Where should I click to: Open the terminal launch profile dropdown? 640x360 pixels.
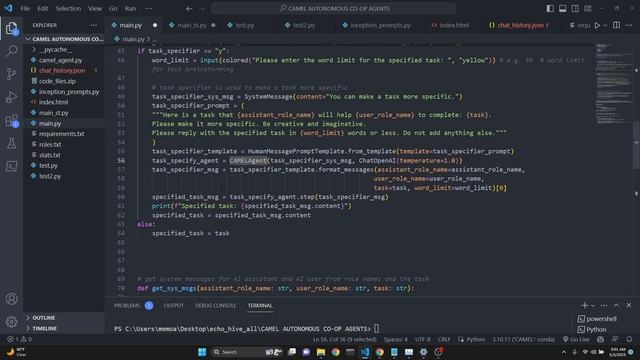coord(593,305)
